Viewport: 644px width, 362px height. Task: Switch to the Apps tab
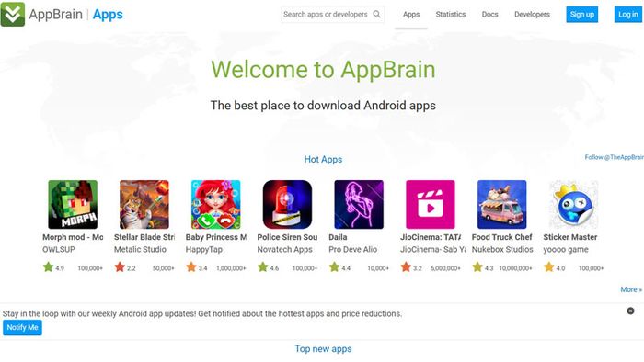pyautogui.click(x=411, y=15)
